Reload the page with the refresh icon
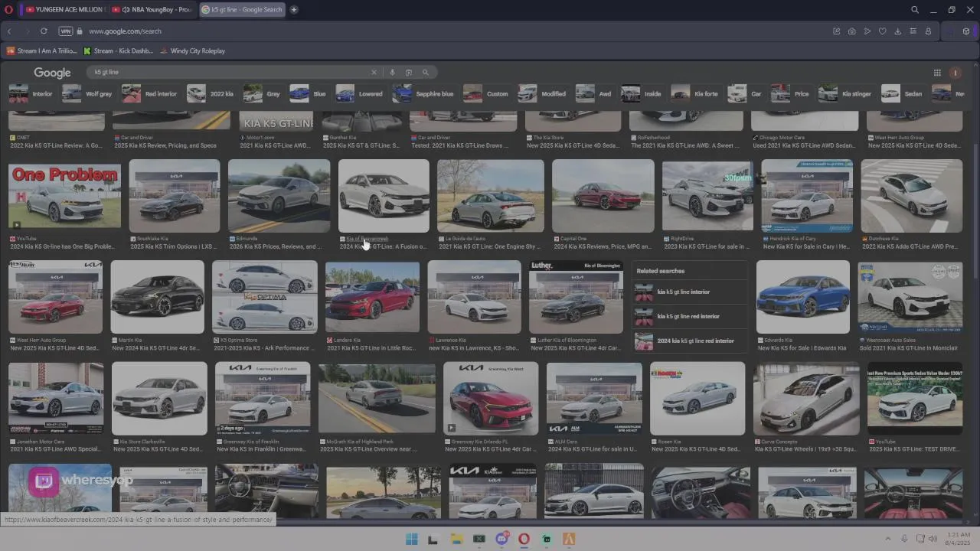 click(x=44, y=31)
